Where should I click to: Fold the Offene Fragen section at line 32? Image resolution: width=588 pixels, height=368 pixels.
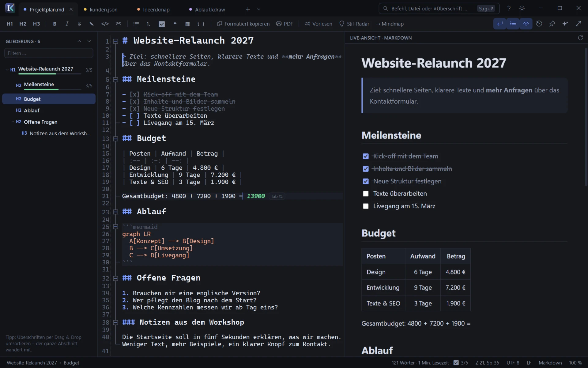[115, 278]
